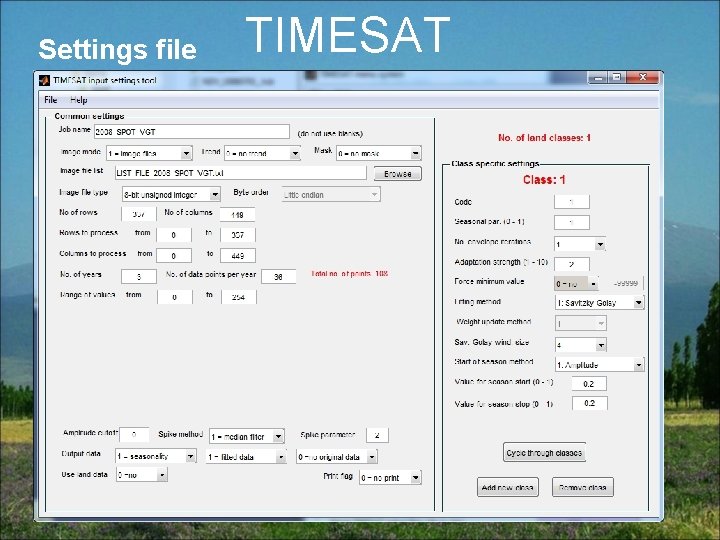Open the Image file type dropdown

[x=171, y=195]
